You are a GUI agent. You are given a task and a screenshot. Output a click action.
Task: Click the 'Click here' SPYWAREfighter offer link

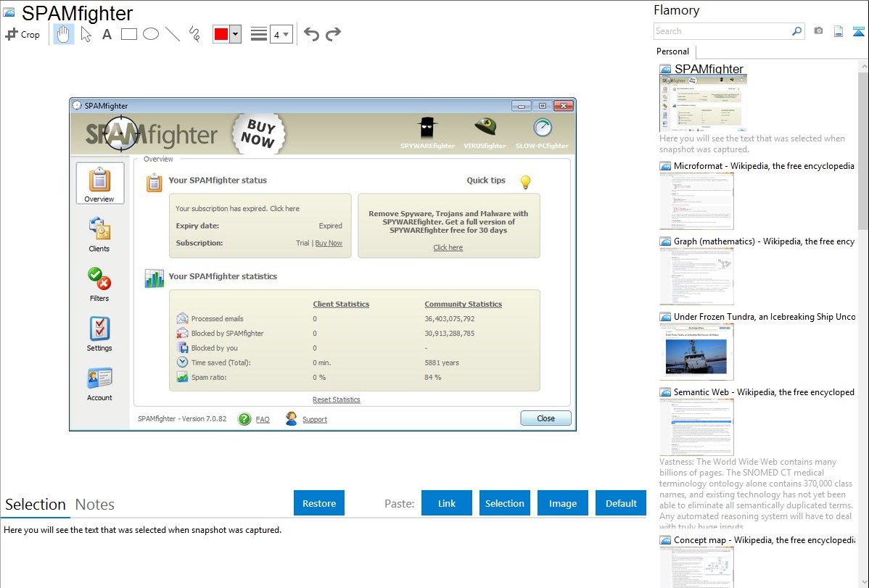(448, 248)
